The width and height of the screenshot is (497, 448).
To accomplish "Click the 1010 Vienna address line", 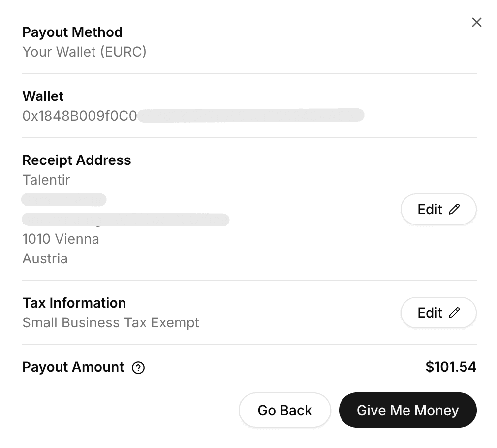I will tap(61, 239).
